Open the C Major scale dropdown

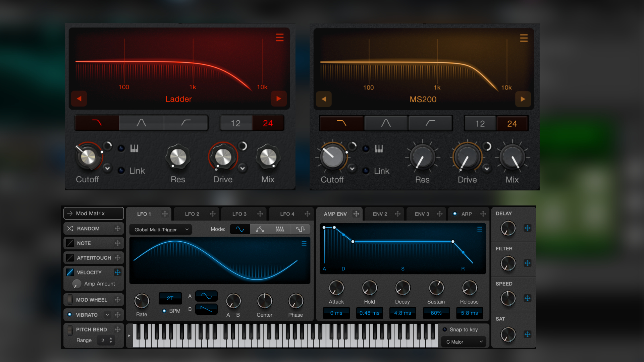coord(464,342)
